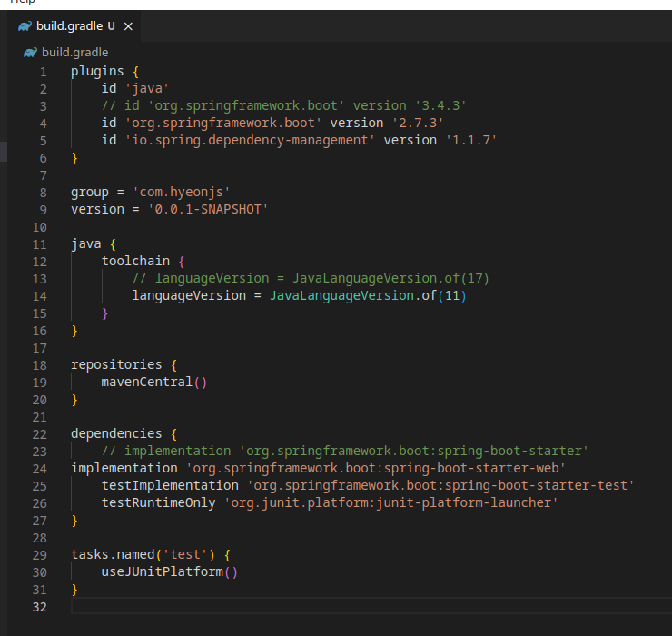The width and height of the screenshot is (672, 636).
Task: Click the '0.0.1-SNAPSHOT' version value
Action: (x=208, y=209)
